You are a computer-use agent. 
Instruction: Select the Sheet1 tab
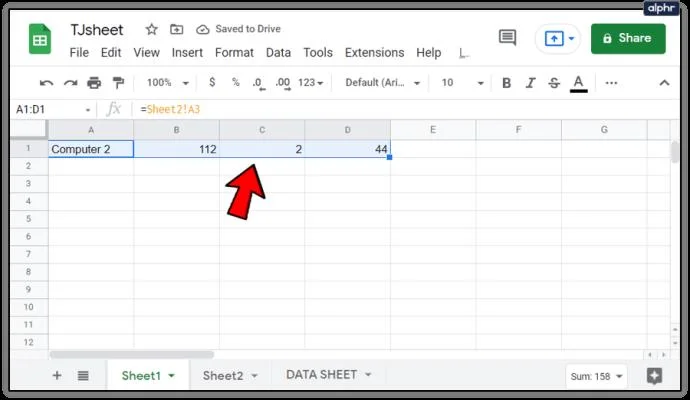pos(141,376)
